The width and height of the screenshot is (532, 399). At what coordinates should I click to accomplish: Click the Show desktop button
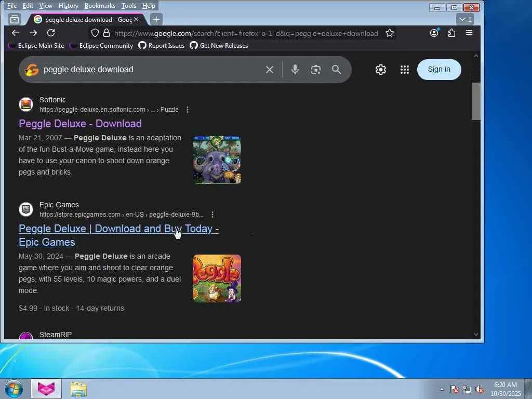click(528, 389)
